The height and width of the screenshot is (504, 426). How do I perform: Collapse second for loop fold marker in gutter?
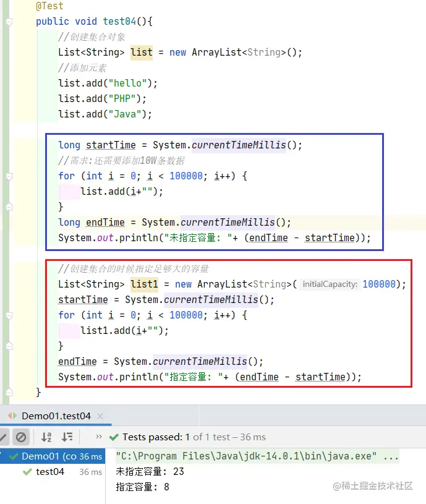(9, 315)
